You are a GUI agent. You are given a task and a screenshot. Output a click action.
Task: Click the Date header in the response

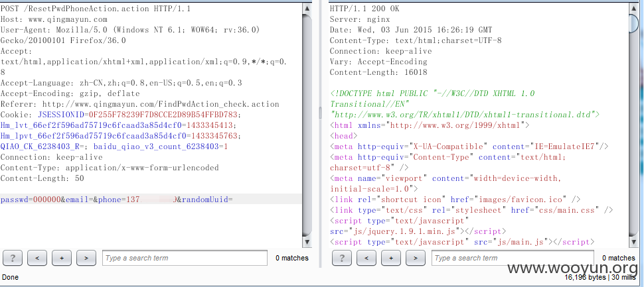pos(411,30)
